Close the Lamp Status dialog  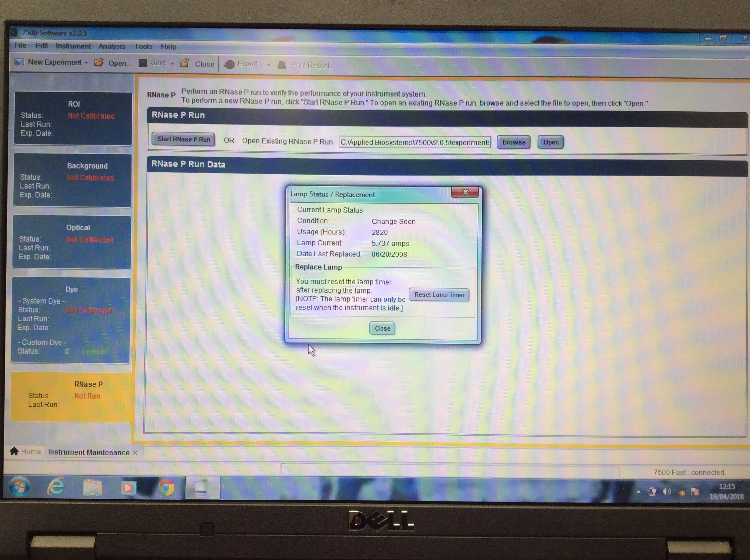(x=382, y=328)
